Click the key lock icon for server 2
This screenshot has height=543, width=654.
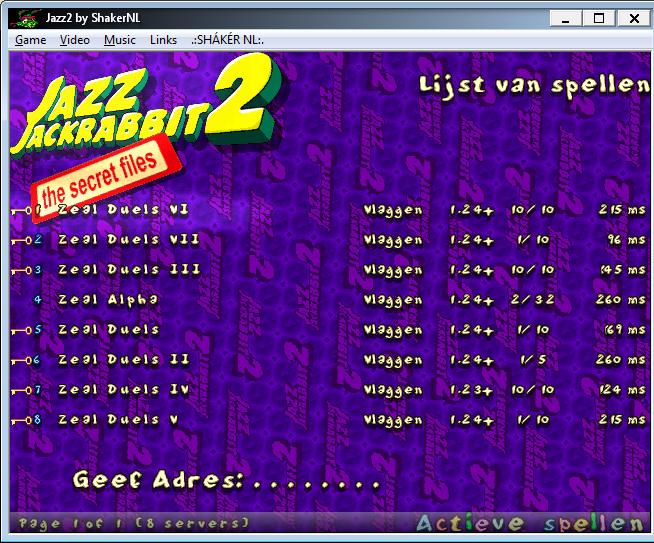coord(21,241)
